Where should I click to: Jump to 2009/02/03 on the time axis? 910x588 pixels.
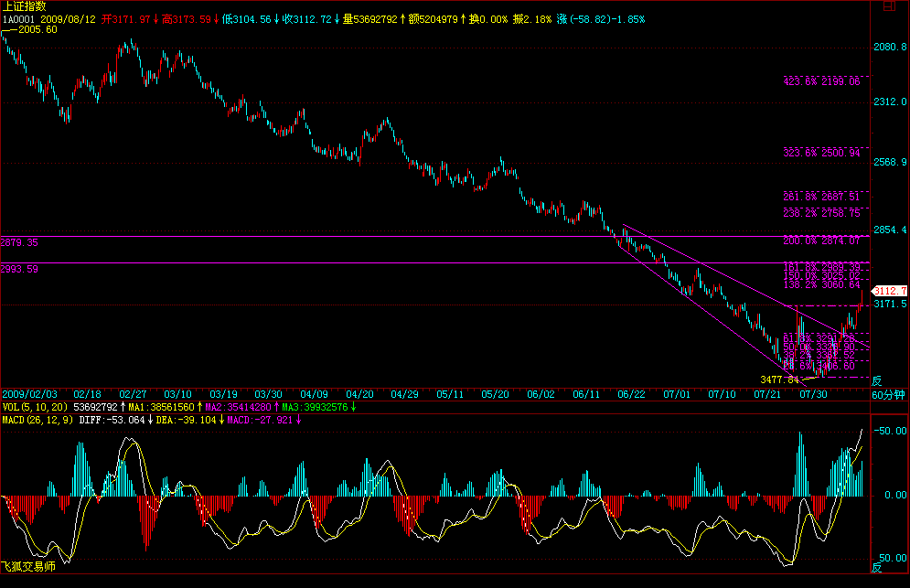coord(29,395)
